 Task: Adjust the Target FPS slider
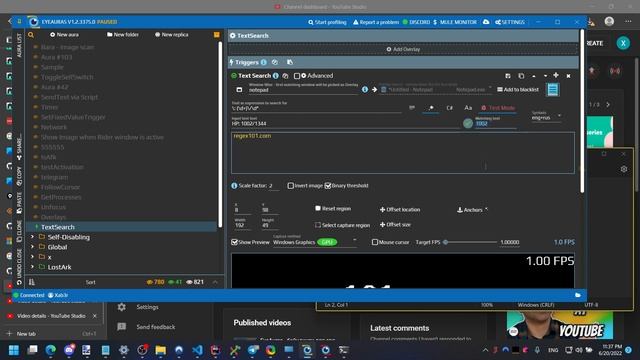tap(470, 242)
